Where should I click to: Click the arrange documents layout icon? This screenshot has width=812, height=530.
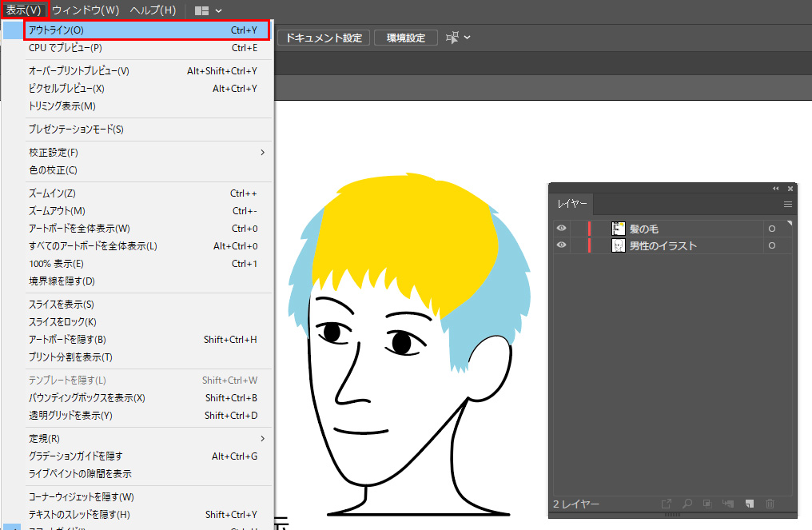tap(202, 10)
